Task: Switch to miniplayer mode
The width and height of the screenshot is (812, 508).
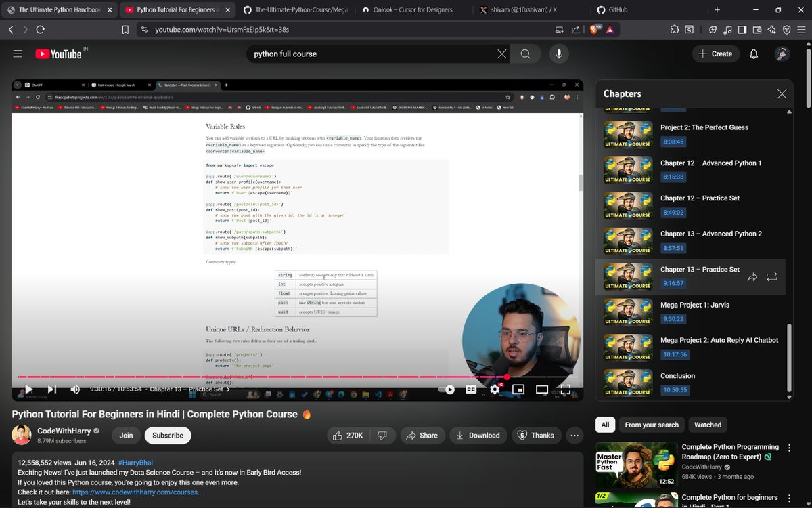Action: (x=518, y=389)
